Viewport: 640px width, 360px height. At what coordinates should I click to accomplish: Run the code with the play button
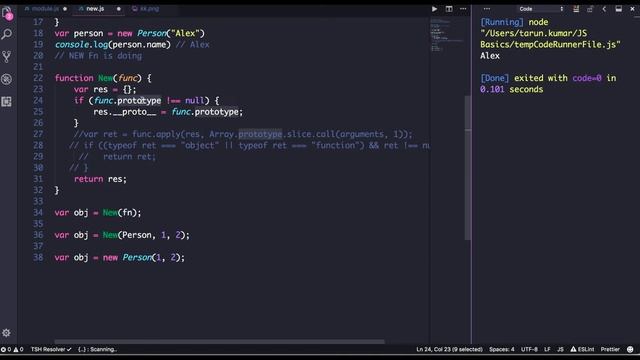point(434,9)
